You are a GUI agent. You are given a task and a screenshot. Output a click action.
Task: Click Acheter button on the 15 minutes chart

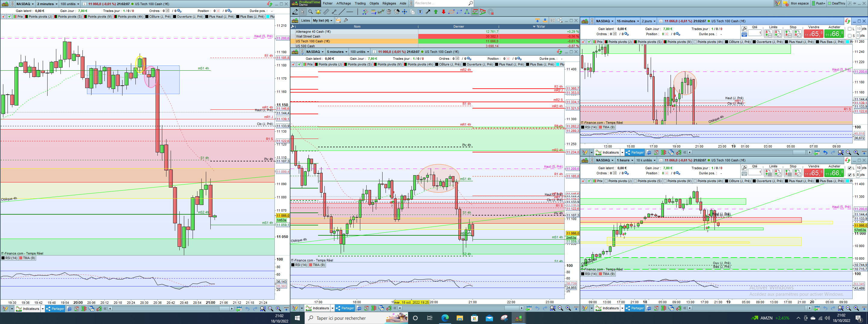coord(834,34)
